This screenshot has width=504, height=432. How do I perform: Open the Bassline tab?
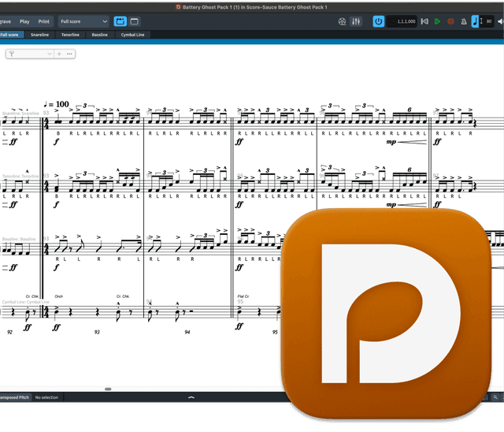100,35
